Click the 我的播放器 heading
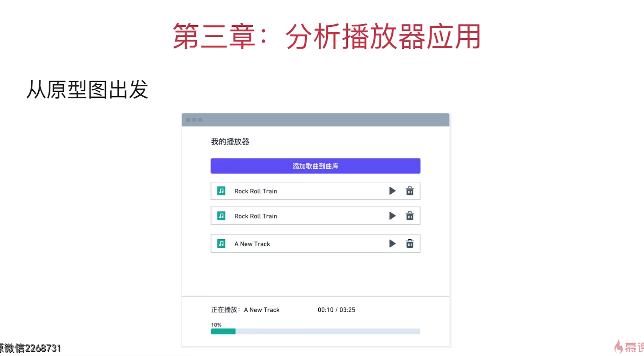 click(230, 142)
